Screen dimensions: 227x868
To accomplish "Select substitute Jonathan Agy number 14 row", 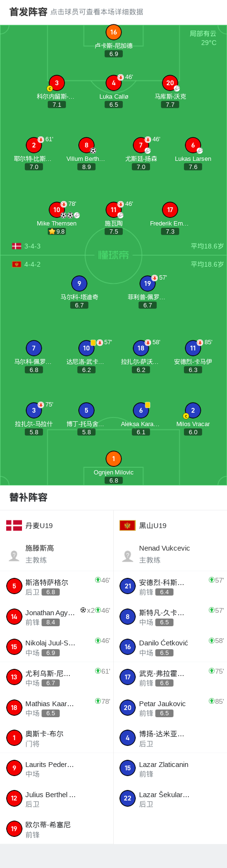I will coord(56,617).
